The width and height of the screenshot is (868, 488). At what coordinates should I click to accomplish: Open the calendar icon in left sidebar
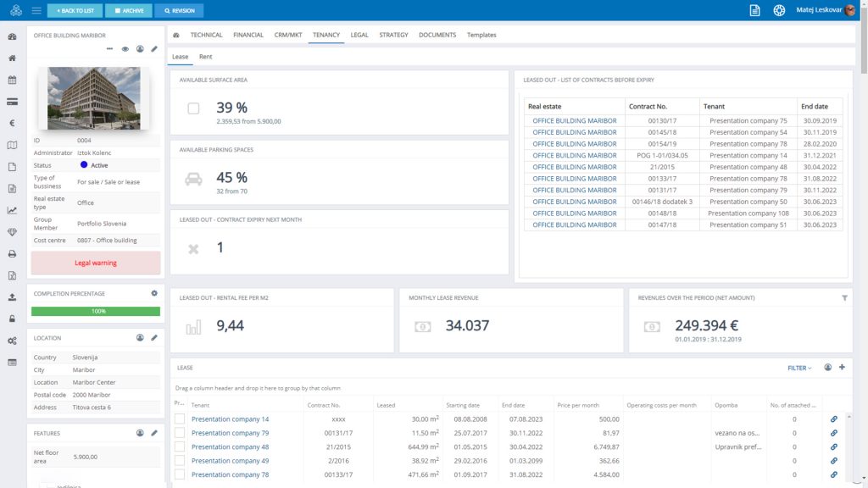click(x=12, y=80)
